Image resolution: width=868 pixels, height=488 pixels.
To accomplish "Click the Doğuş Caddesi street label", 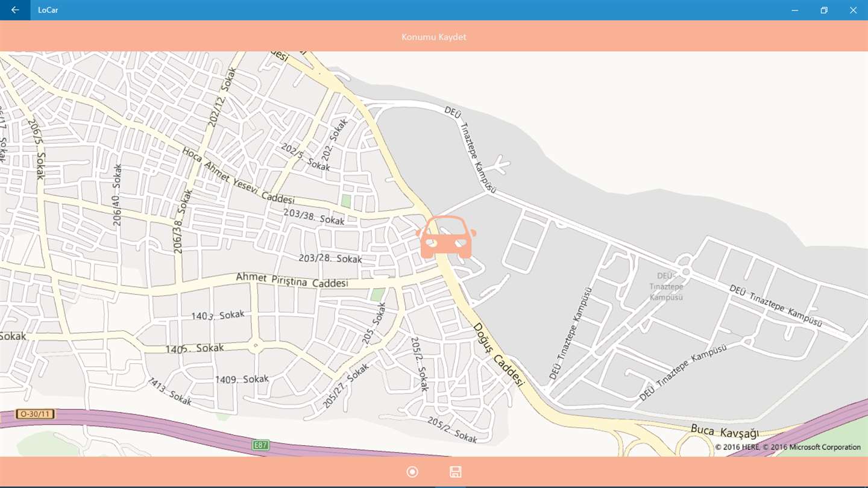I will tap(500, 354).
